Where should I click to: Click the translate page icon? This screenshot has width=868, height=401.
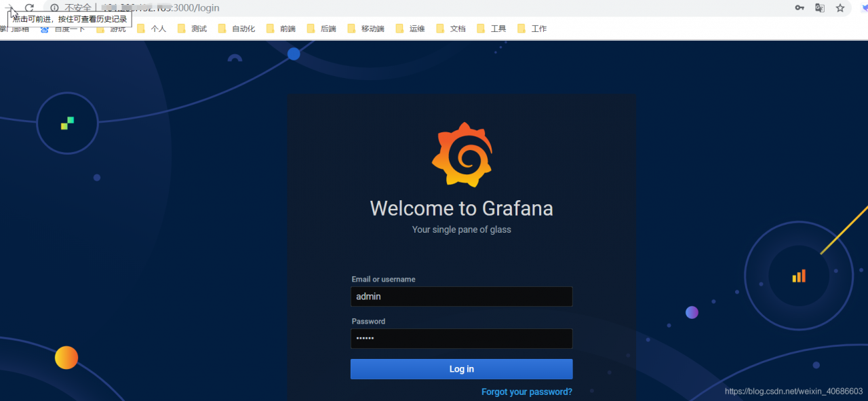(820, 7)
